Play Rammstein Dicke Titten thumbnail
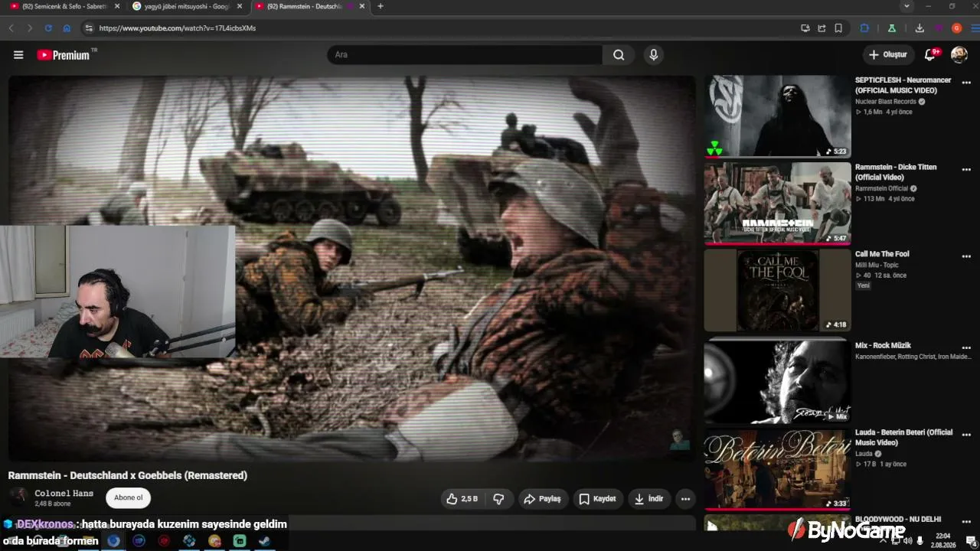Image resolution: width=980 pixels, height=551 pixels. (777, 203)
